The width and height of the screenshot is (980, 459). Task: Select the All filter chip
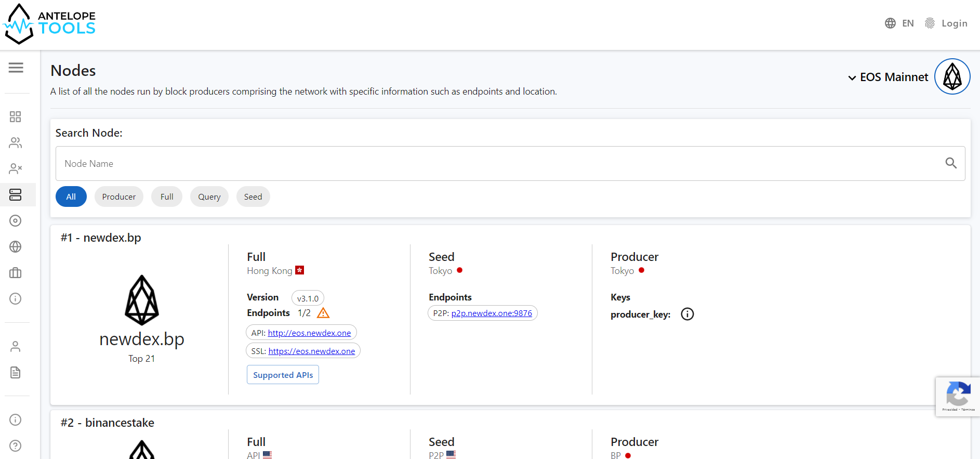click(x=71, y=196)
